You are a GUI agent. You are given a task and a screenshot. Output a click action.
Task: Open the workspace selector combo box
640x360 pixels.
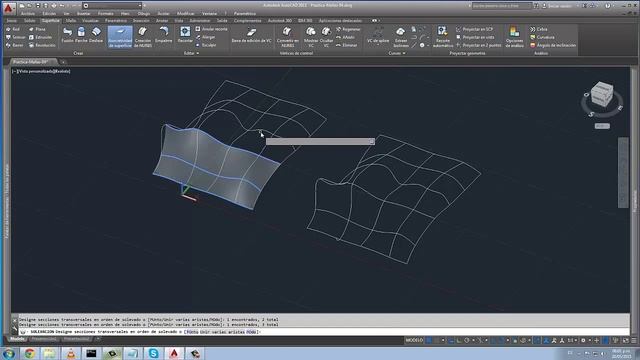(x=112, y=6)
